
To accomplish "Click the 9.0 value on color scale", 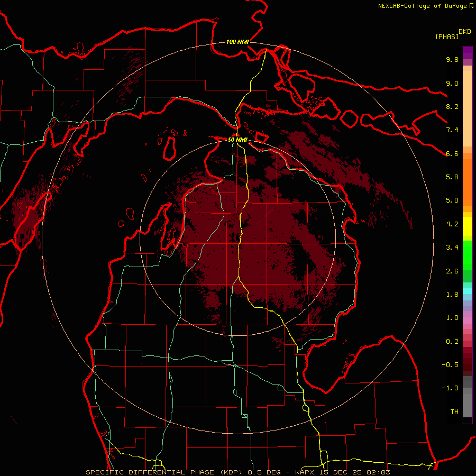I will [x=452, y=83].
